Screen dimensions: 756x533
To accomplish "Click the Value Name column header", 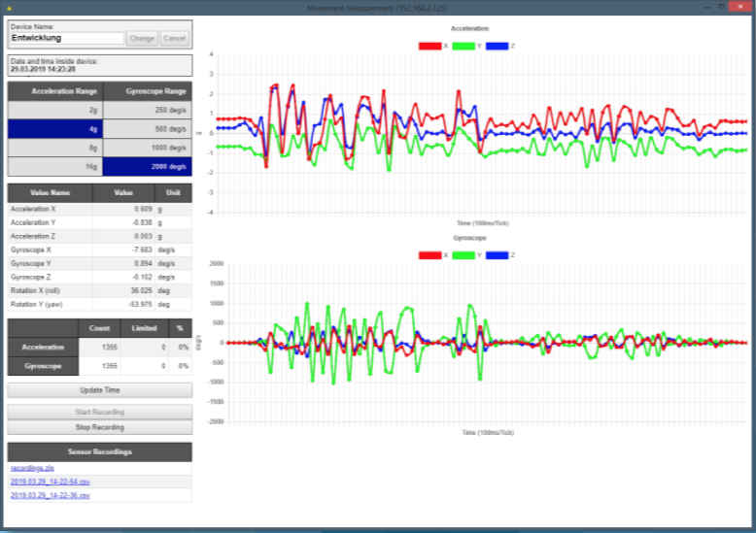I will (x=51, y=193).
